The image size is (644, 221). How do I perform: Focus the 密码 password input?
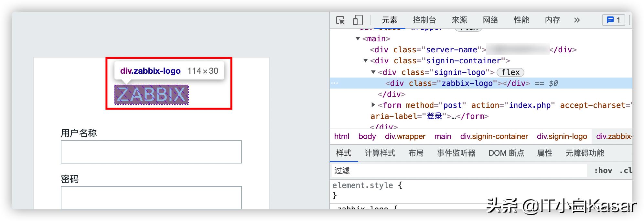(x=151, y=197)
